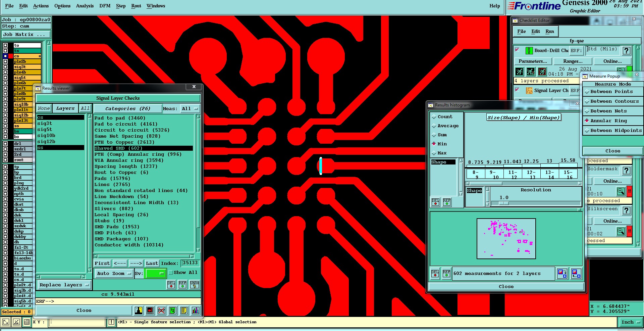Select Between Points measure mode
This screenshot has width=644, height=331.
613,92
